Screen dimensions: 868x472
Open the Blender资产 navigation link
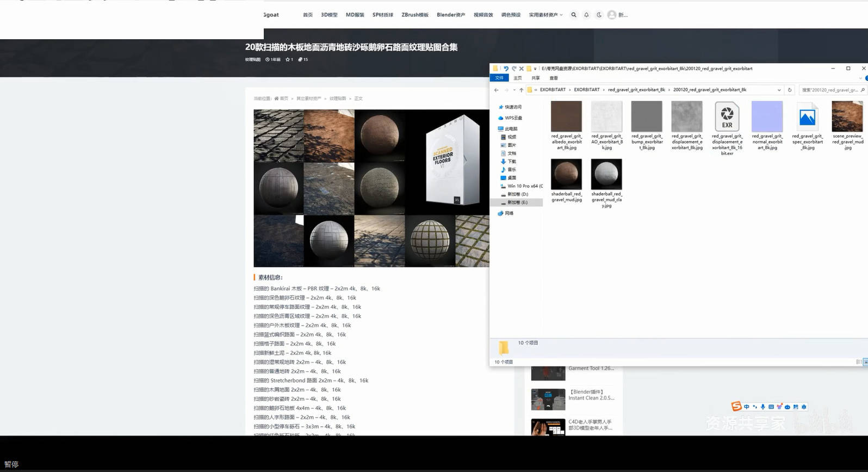coord(450,15)
